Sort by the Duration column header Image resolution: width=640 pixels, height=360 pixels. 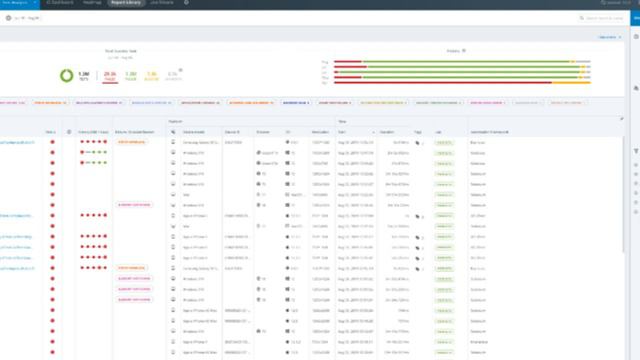387,132
